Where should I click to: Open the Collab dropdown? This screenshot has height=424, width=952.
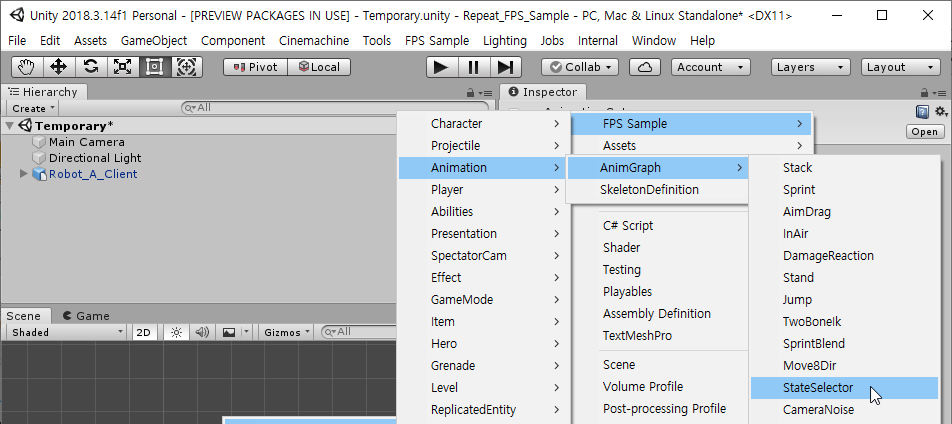(x=580, y=67)
